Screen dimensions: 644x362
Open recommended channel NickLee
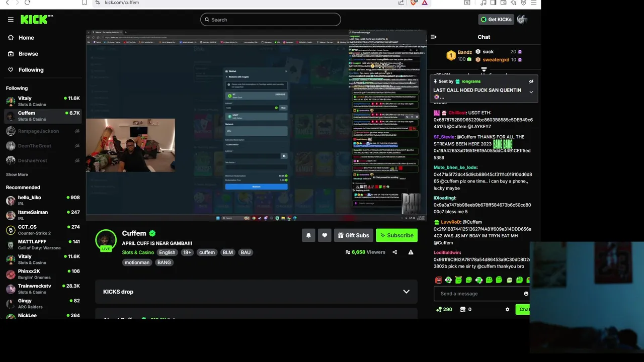pos(43,315)
